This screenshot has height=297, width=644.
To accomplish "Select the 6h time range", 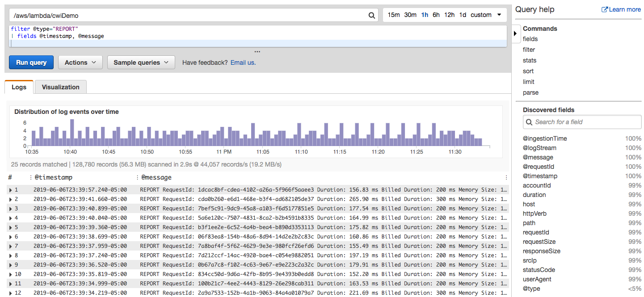I will [x=436, y=15].
